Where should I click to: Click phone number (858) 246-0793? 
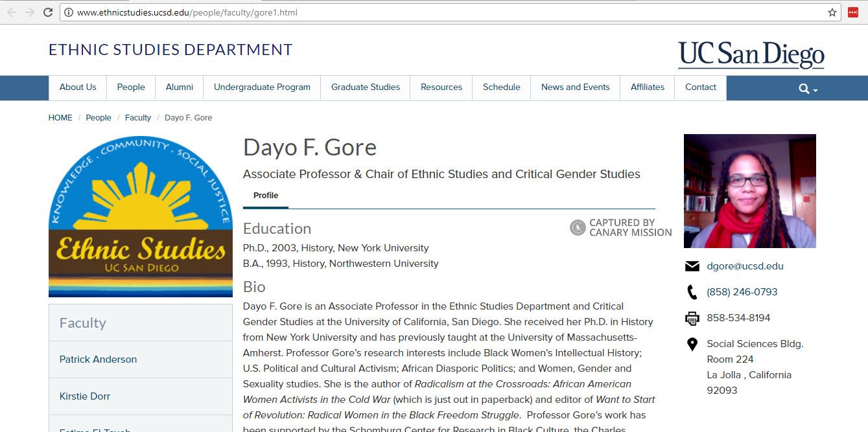742,292
